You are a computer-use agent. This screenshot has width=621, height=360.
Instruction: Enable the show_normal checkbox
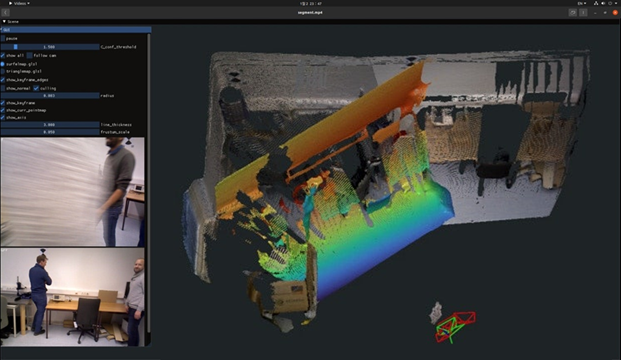pyautogui.click(x=3, y=88)
